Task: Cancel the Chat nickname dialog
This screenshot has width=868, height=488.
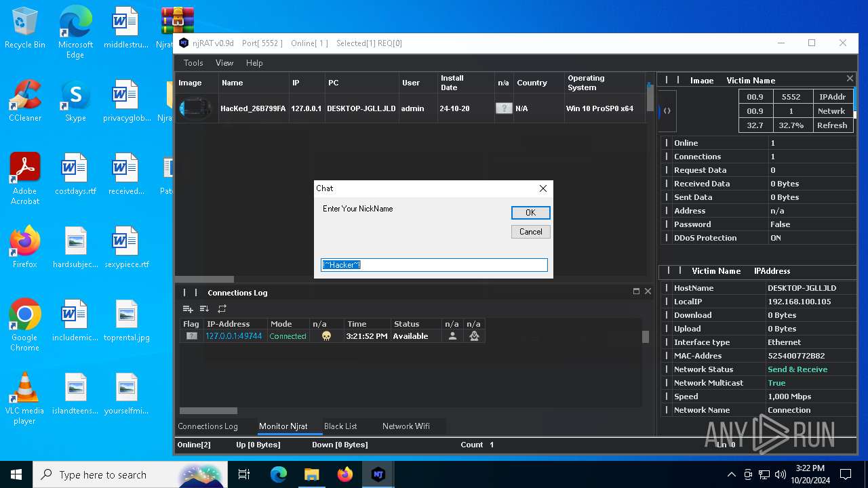Action: [x=530, y=232]
